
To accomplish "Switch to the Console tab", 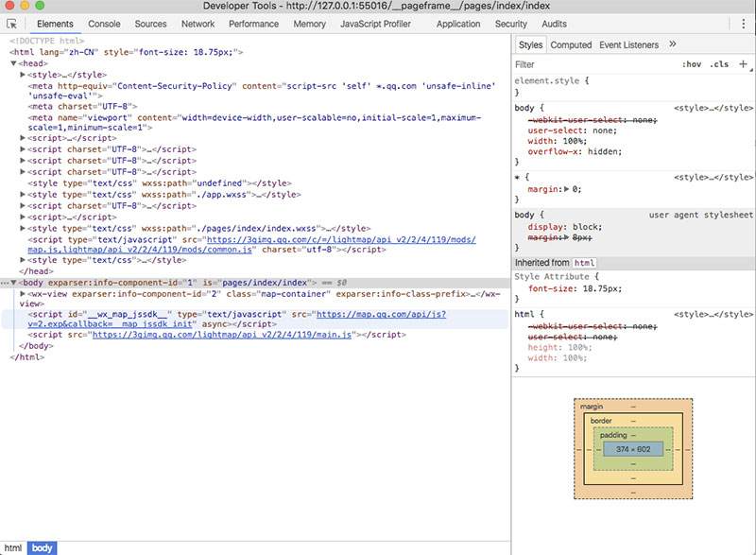I will coord(104,24).
